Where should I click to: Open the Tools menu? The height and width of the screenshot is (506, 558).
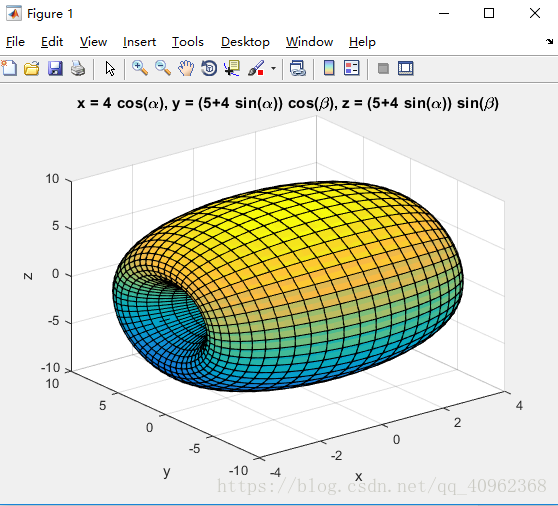(x=188, y=42)
